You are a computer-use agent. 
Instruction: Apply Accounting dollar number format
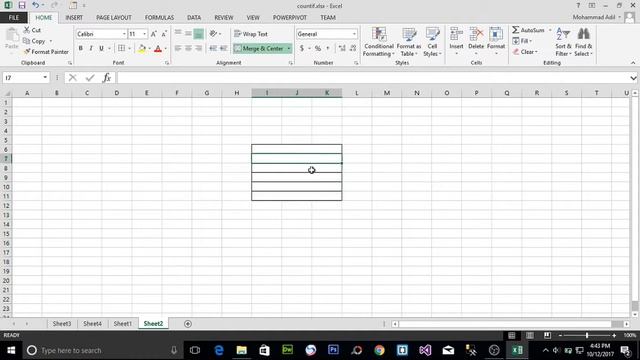(302, 48)
